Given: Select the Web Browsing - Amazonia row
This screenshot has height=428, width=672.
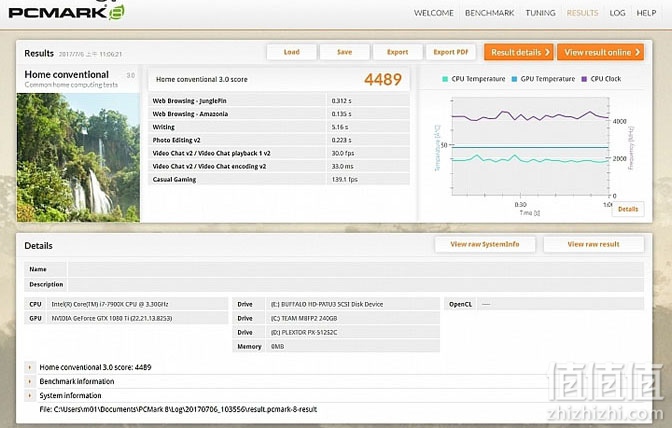Looking at the screenshot, I should click(x=279, y=114).
